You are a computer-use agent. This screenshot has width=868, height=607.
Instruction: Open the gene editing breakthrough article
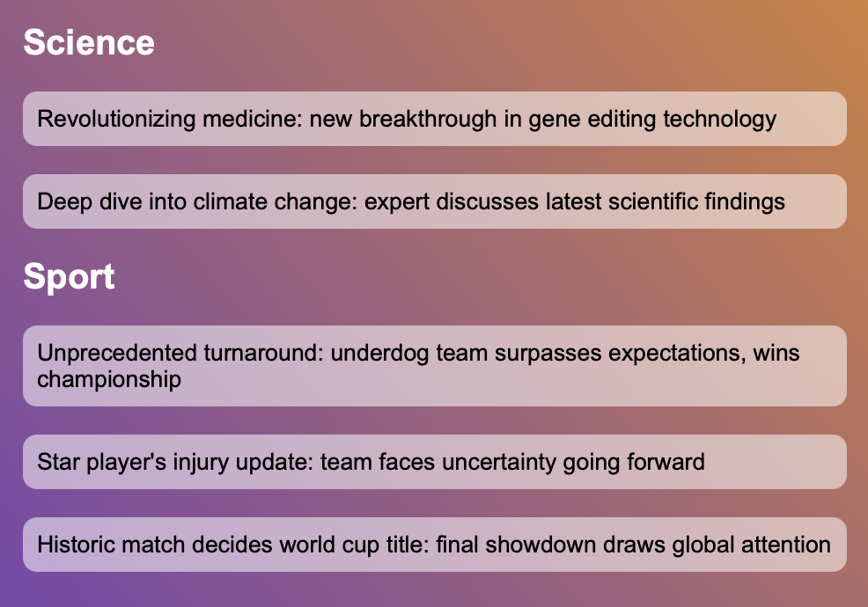coord(434,119)
